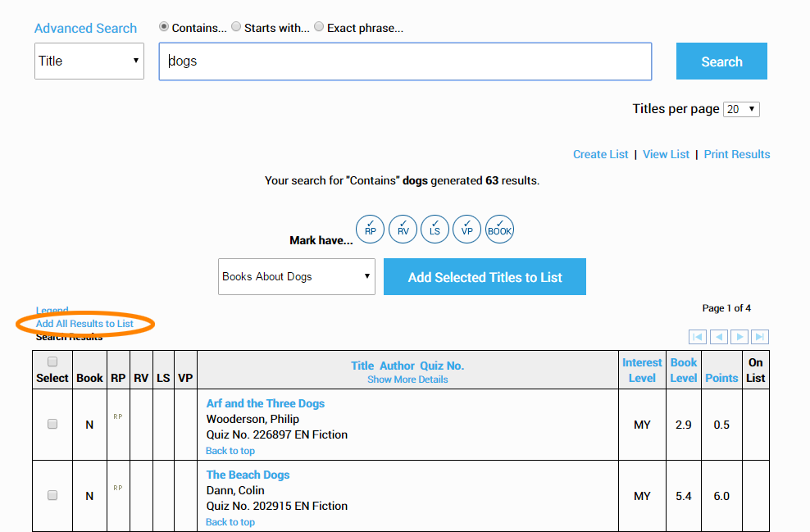Image resolution: width=810 pixels, height=532 pixels.
Task: Mark have LS circle icon
Action: coord(435,229)
